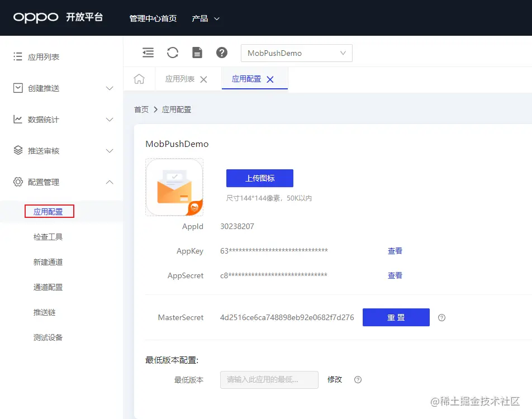Screen dimensions: 532x419
Task: Collapse the sidebar using the indent icon
Action: click(148, 53)
